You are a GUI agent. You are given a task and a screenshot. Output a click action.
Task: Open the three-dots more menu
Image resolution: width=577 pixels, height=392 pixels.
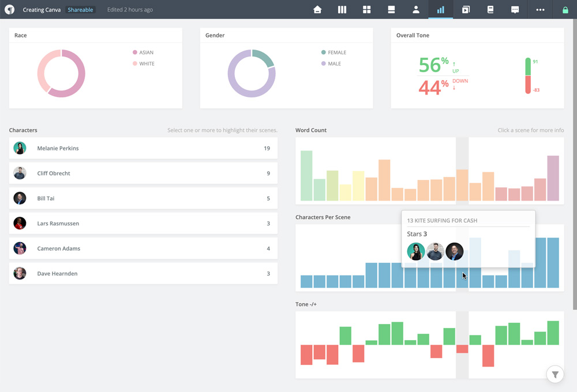point(540,10)
